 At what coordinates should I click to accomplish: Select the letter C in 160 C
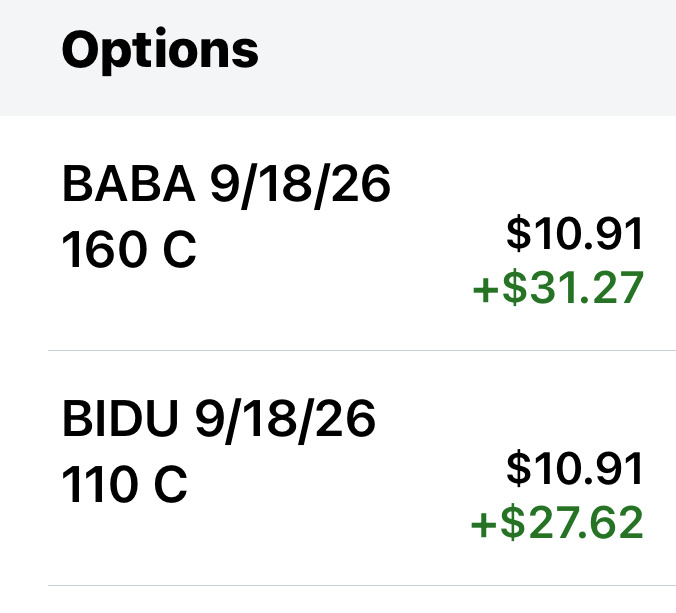[x=180, y=251]
